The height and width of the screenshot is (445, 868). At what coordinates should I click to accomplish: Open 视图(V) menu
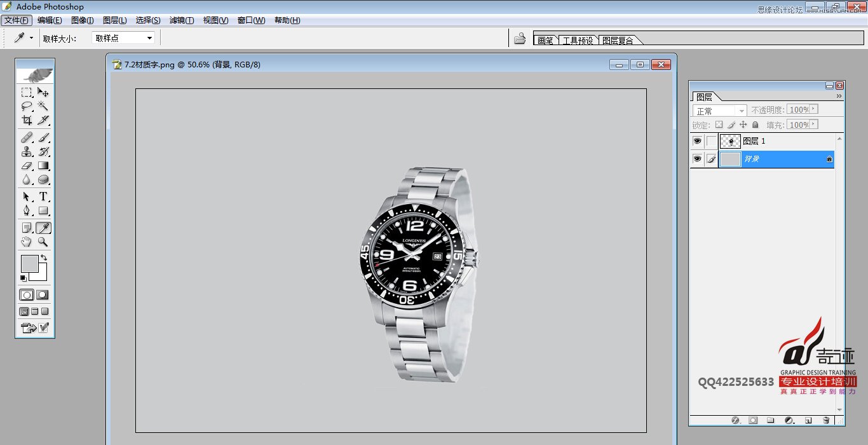[215, 20]
